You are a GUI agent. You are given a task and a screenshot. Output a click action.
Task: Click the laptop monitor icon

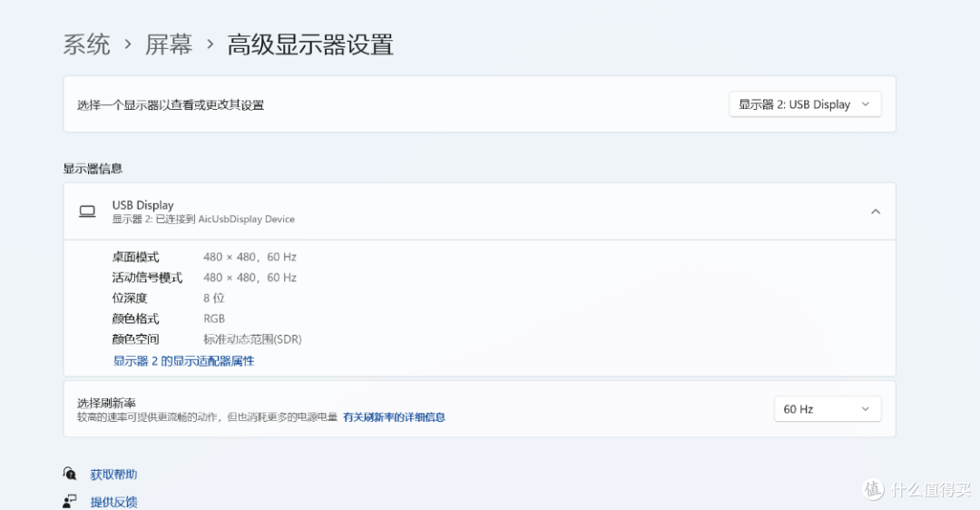tap(87, 211)
